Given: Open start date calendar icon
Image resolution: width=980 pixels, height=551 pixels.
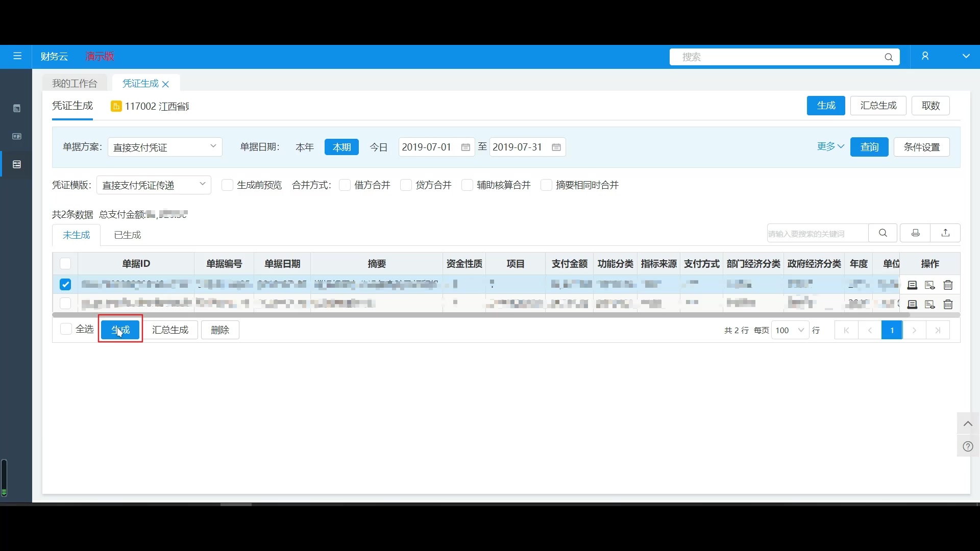Looking at the screenshot, I should [465, 147].
